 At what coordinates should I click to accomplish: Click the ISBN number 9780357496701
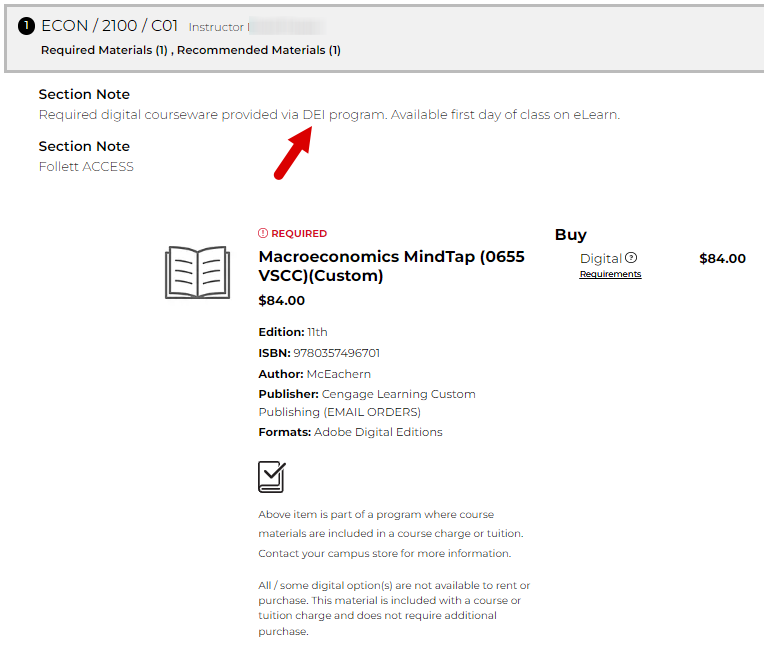(x=336, y=353)
